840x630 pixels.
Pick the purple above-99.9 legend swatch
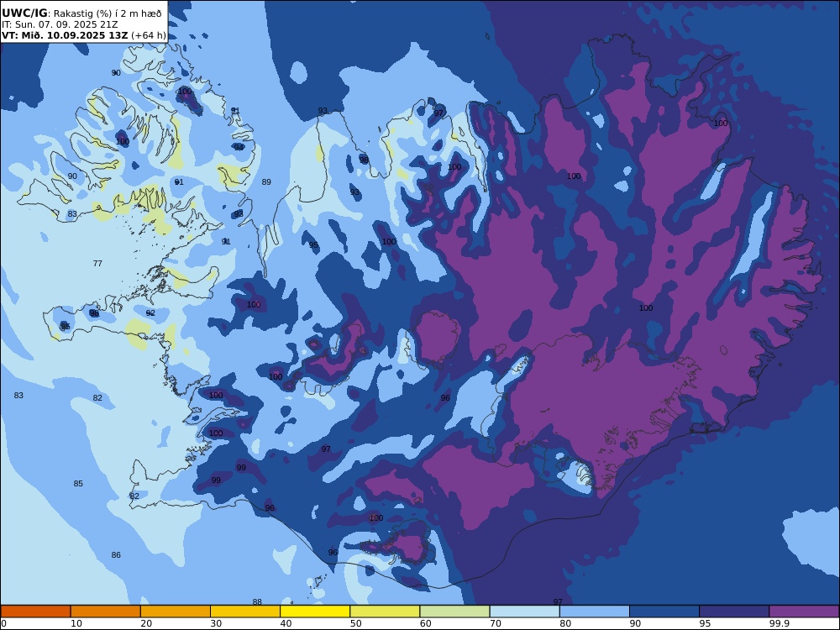pyautogui.click(x=804, y=612)
